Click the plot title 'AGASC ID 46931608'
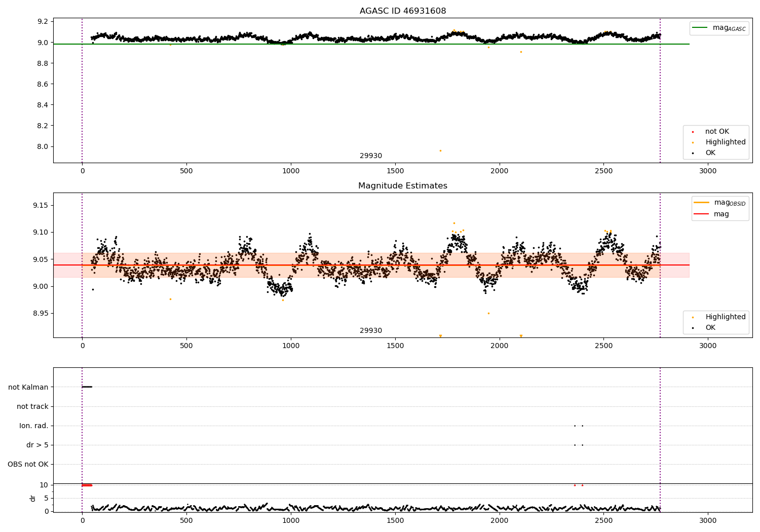Screen dimensions: 760x532 pos(403,11)
